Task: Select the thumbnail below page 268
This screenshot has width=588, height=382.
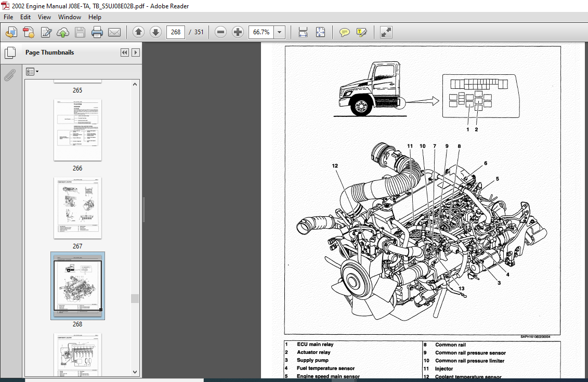Action: [x=77, y=354]
